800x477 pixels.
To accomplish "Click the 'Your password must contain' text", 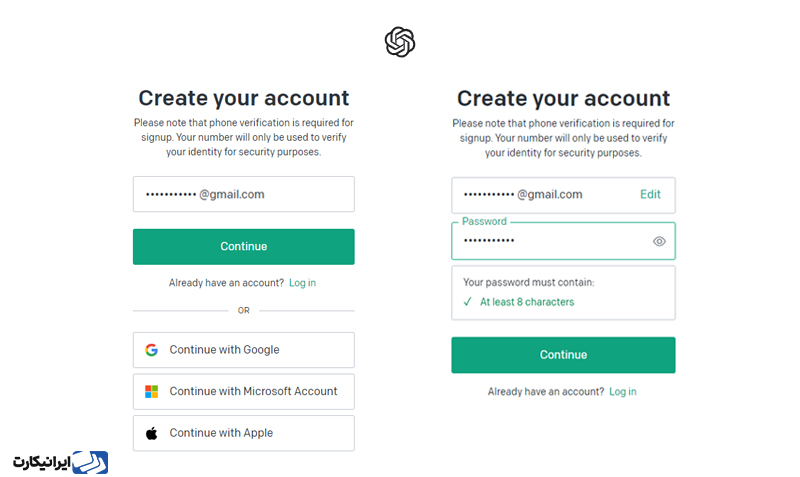I will coord(528,283).
